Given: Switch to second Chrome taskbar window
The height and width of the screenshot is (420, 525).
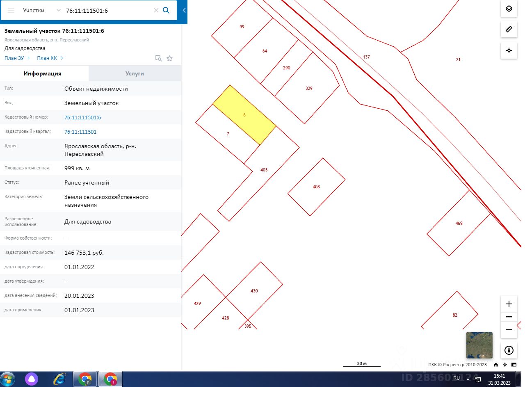Looking at the screenshot, I should (x=110, y=379).
